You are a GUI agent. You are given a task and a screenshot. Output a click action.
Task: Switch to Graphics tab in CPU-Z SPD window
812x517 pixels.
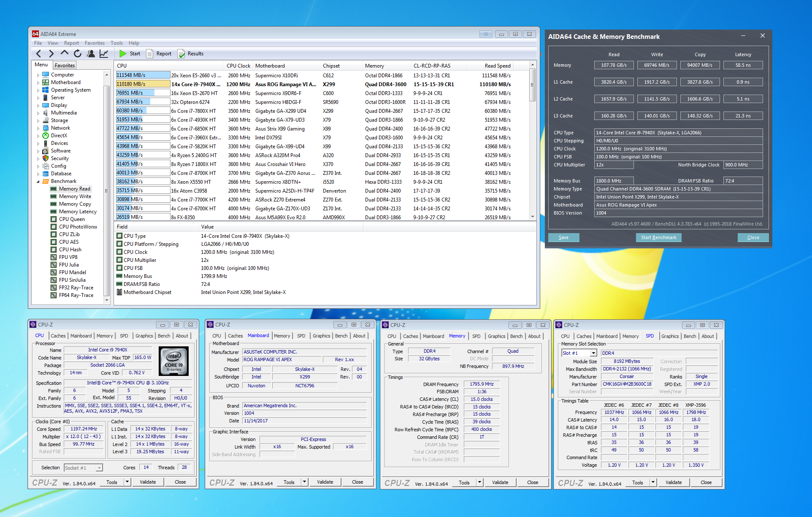click(670, 336)
